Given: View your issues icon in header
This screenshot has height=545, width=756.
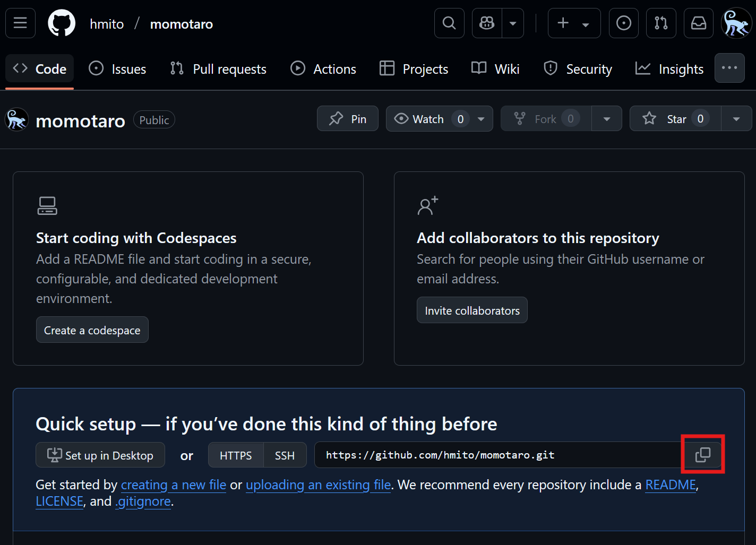Looking at the screenshot, I should [623, 23].
